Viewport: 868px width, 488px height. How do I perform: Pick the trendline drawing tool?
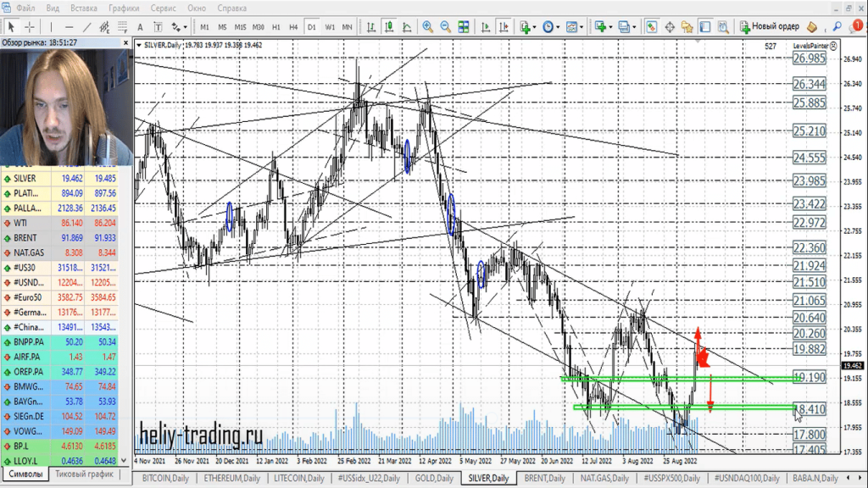click(x=86, y=26)
